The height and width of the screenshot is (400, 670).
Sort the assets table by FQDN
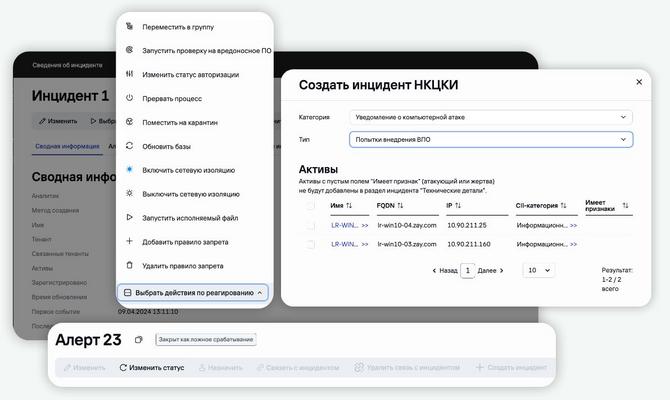coord(400,206)
